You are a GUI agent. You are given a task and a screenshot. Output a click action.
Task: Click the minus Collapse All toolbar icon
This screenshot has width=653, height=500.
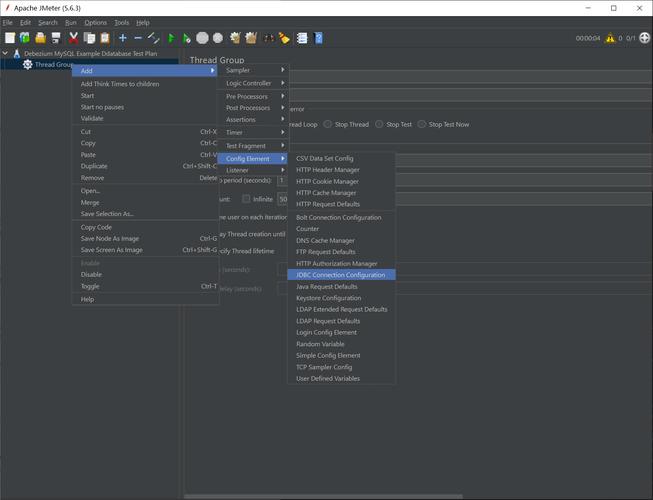tap(138, 38)
